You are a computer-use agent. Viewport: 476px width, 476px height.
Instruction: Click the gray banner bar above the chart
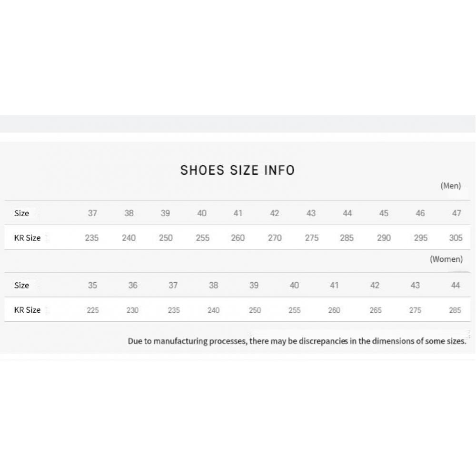point(238,124)
